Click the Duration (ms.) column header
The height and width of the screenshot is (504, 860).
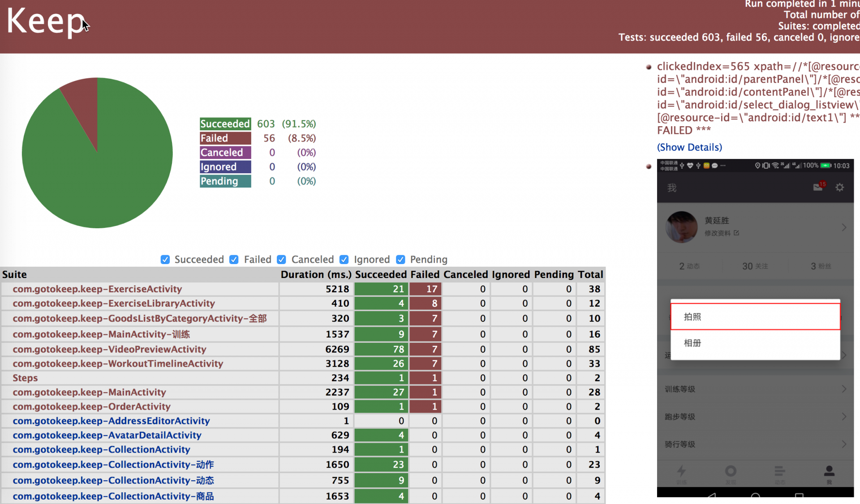click(x=316, y=274)
